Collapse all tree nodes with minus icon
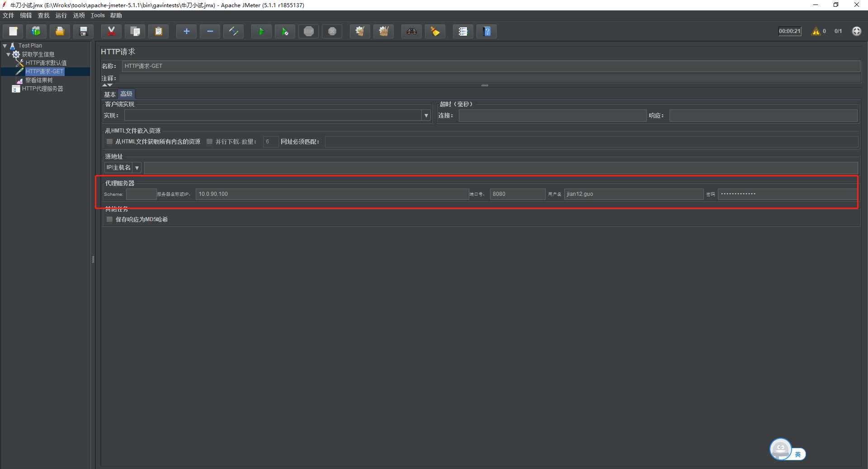The height and width of the screenshot is (469, 868). [x=210, y=31]
